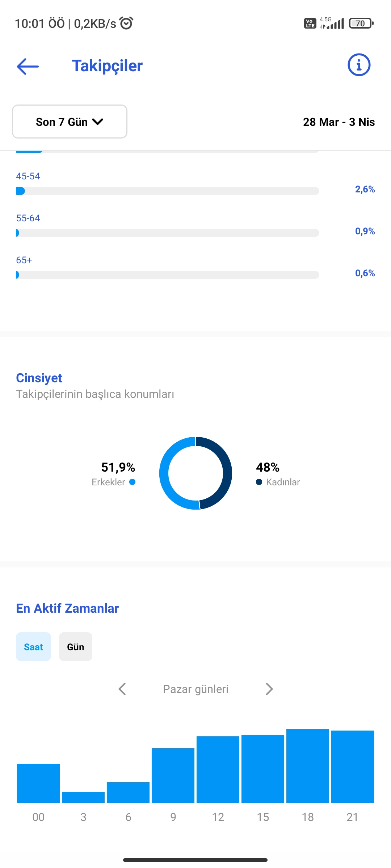
Task: Click the dark Kadınlar legend dot
Action: [x=259, y=482]
